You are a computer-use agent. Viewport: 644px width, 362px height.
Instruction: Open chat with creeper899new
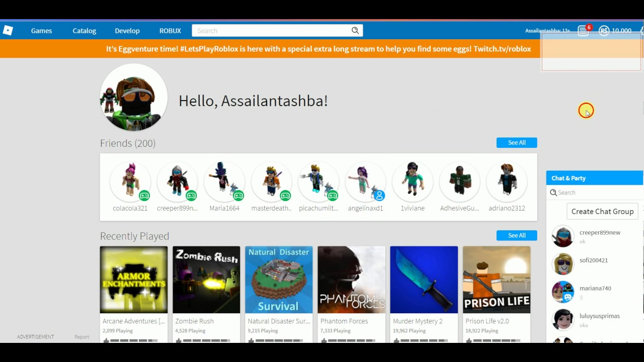coord(595,236)
